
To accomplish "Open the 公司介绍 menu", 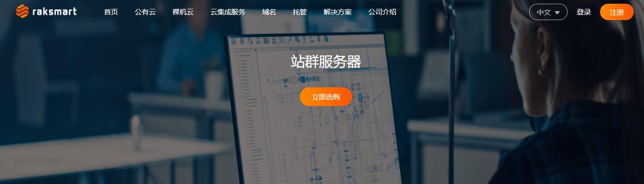I will point(382,12).
